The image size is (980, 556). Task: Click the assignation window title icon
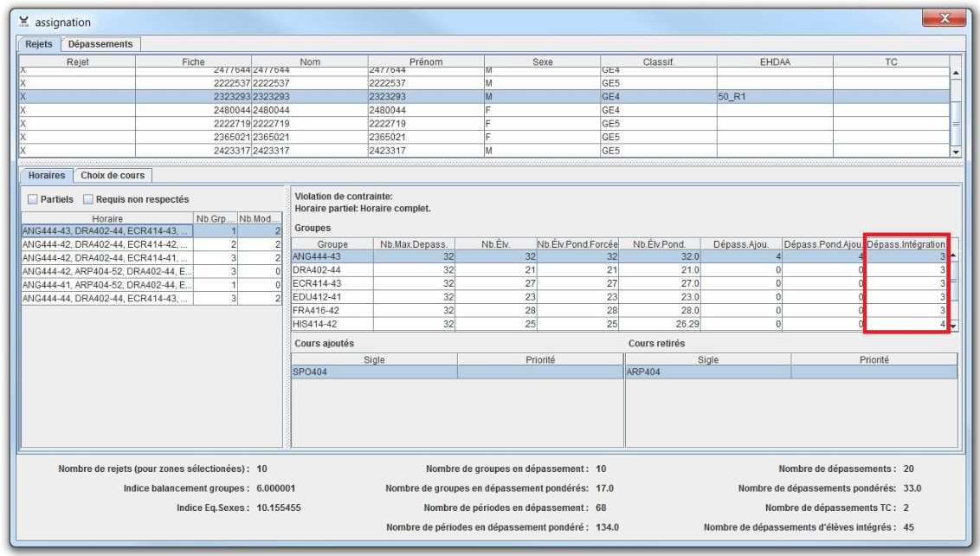pyautogui.click(x=23, y=22)
